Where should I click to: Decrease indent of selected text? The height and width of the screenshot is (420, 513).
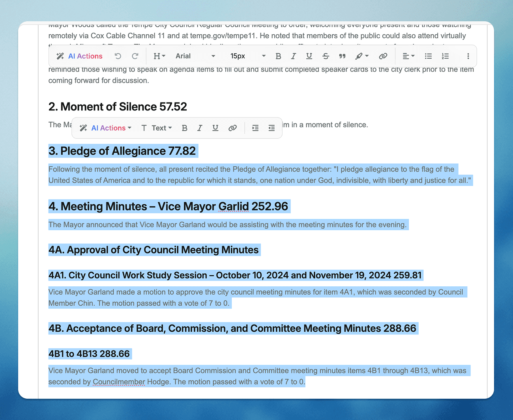[271, 128]
